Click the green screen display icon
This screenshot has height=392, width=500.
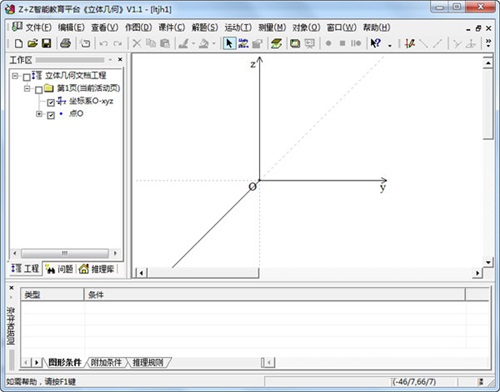[x=295, y=43]
